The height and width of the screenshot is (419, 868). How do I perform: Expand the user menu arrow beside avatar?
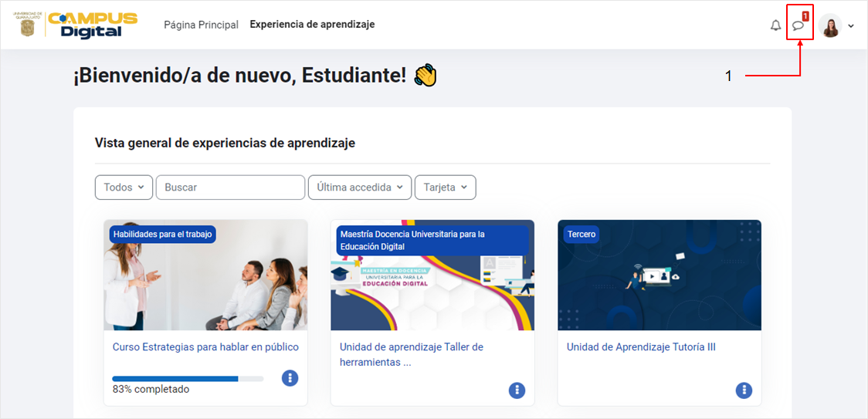851,26
